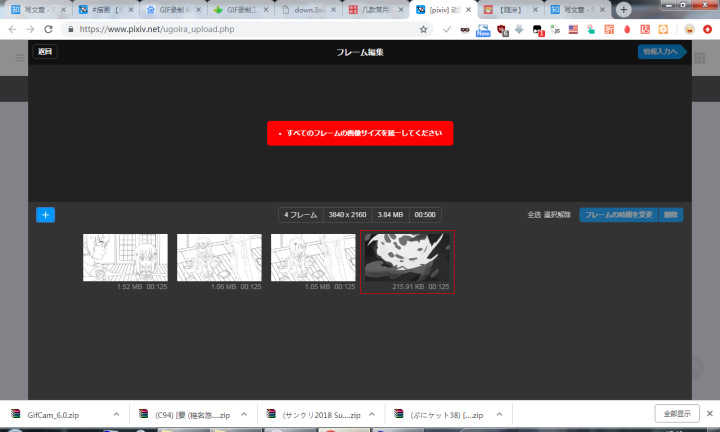Click the 返回 back button

[45, 51]
